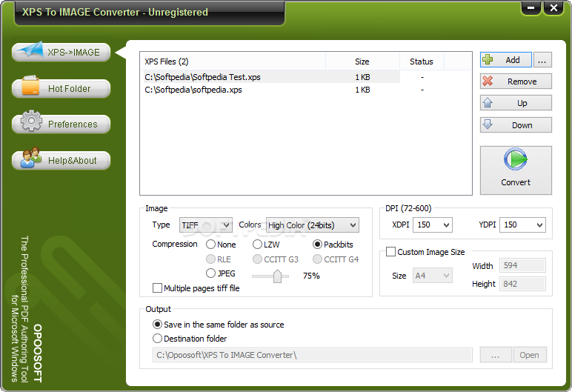Click the paper plane XPS->IMAGE icon

pos(31,50)
